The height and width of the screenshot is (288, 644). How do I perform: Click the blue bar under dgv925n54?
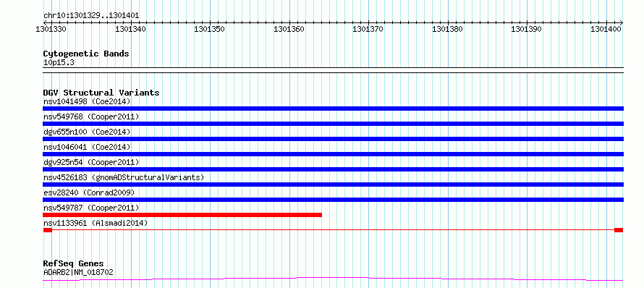click(333, 169)
